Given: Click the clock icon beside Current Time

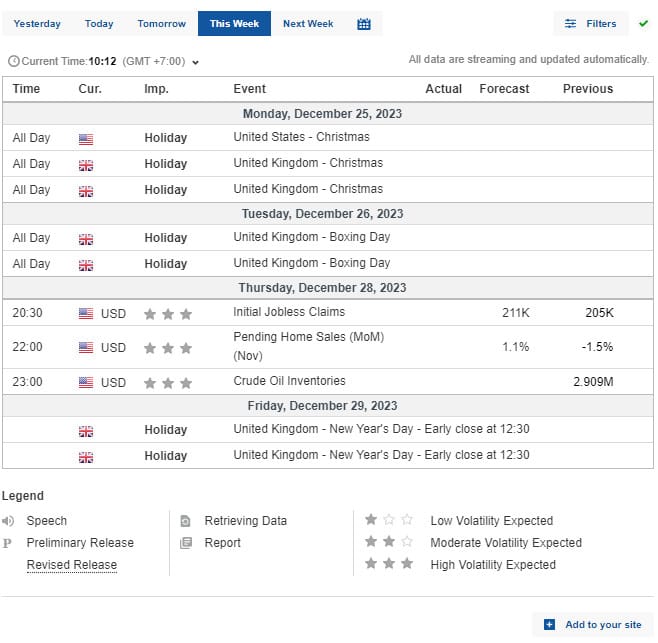Looking at the screenshot, I should [13, 61].
